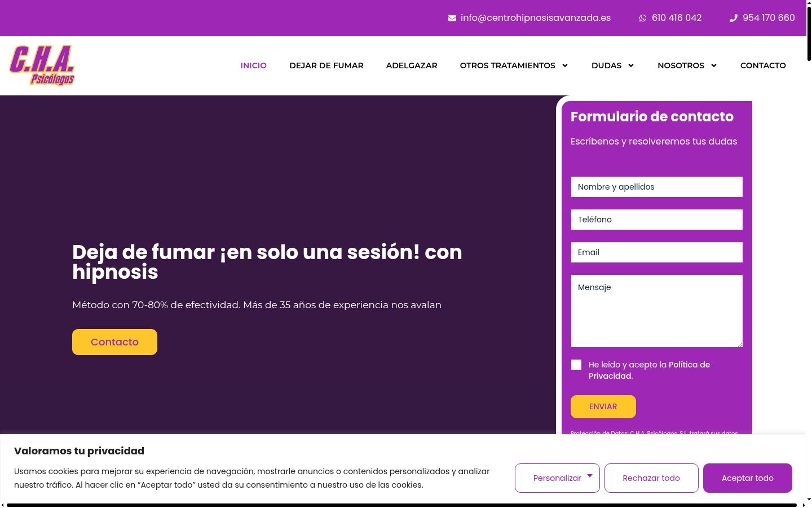Go to the Inicio menu item
This screenshot has width=812, height=508.
point(254,65)
